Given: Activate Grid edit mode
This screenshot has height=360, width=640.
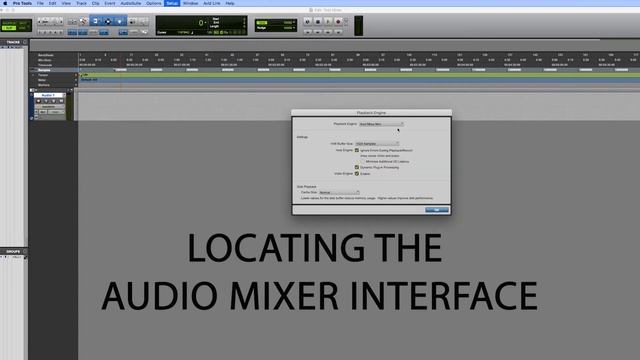Looking at the screenshot, I should click(x=22, y=28).
